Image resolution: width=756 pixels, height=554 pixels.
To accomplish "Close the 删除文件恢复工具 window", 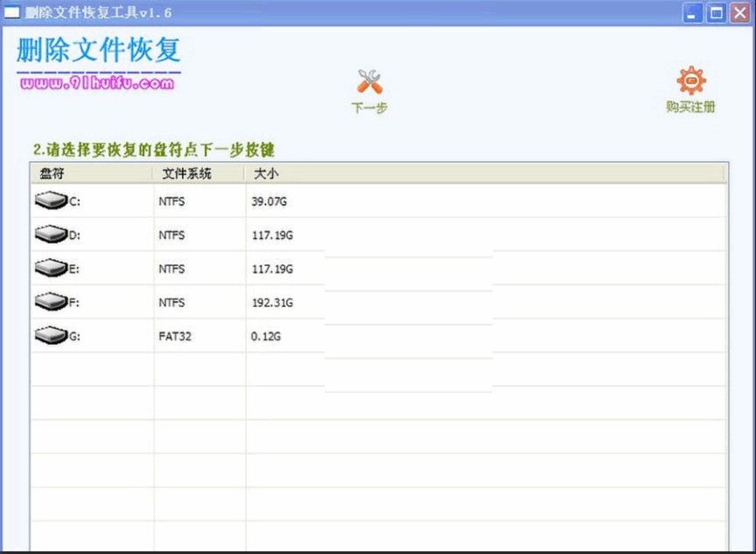I will (x=739, y=13).
